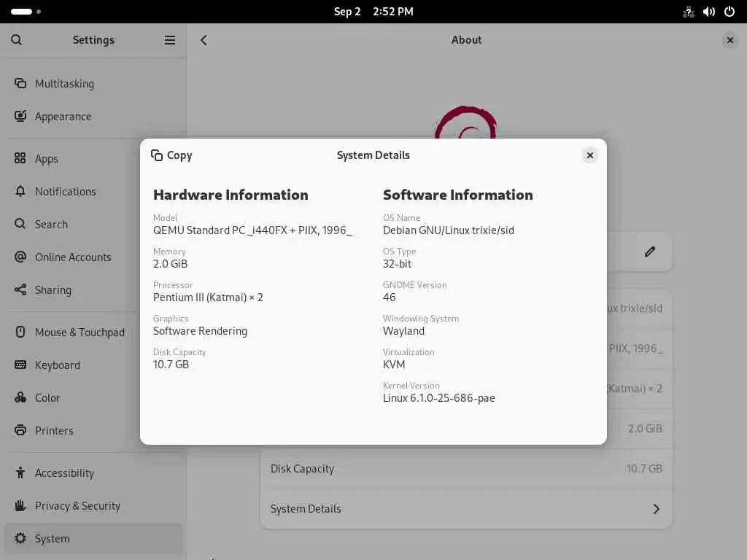The height and width of the screenshot is (560, 747).
Task: Click the Multitasking icon in sidebar
Action: 20,83
